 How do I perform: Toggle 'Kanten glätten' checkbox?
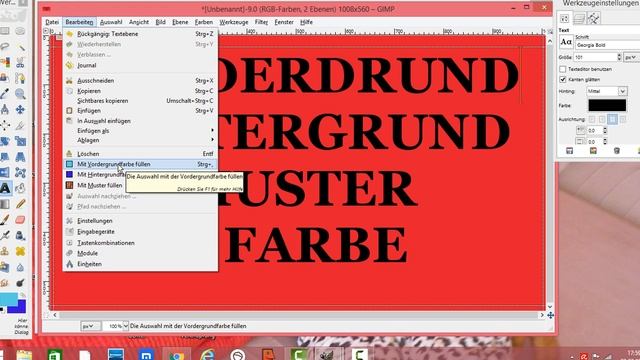pos(563,79)
